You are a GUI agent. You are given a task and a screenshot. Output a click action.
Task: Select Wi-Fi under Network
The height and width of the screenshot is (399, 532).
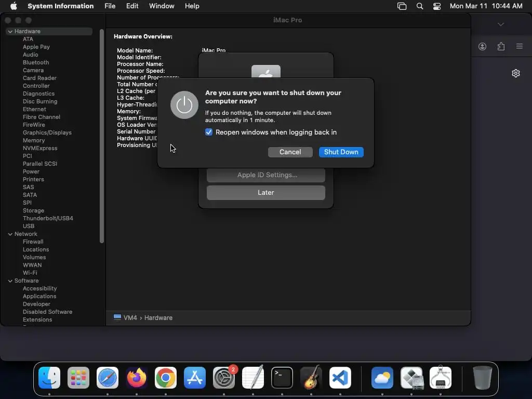pyautogui.click(x=30, y=273)
